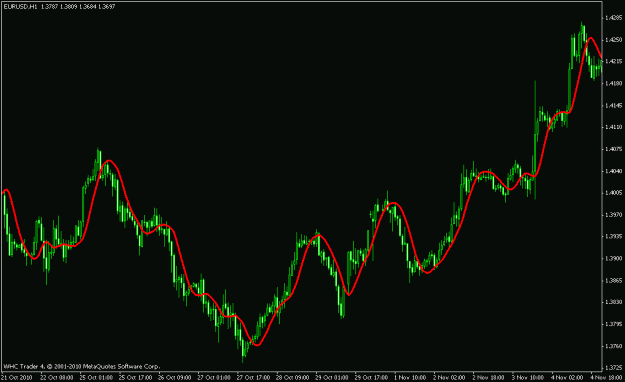This screenshot has height=382, width=625.
Task: Click the 1.3900 price axis label
Action: tap(613, 258)
